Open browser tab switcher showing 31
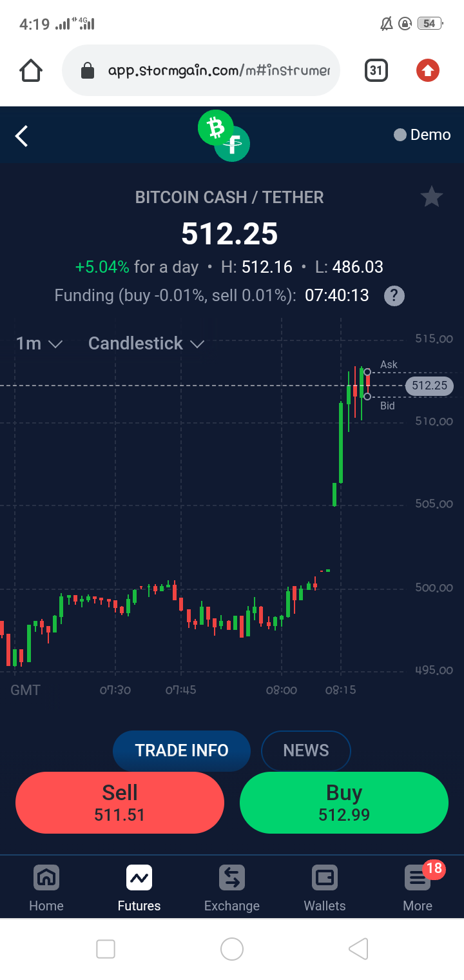 (x=376, y=70)
